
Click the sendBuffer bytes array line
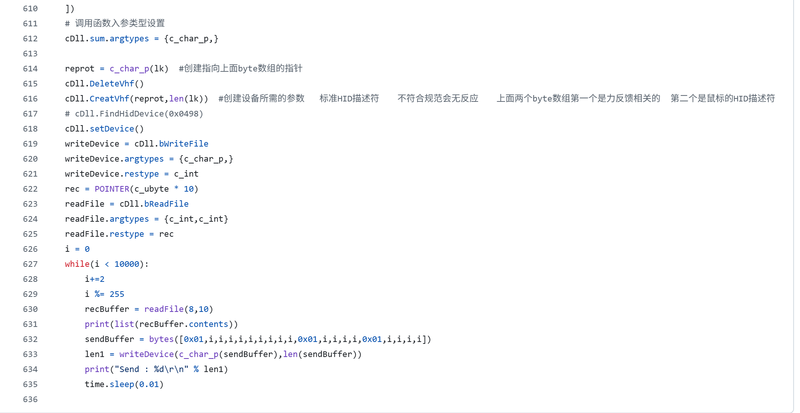(258, 339)
